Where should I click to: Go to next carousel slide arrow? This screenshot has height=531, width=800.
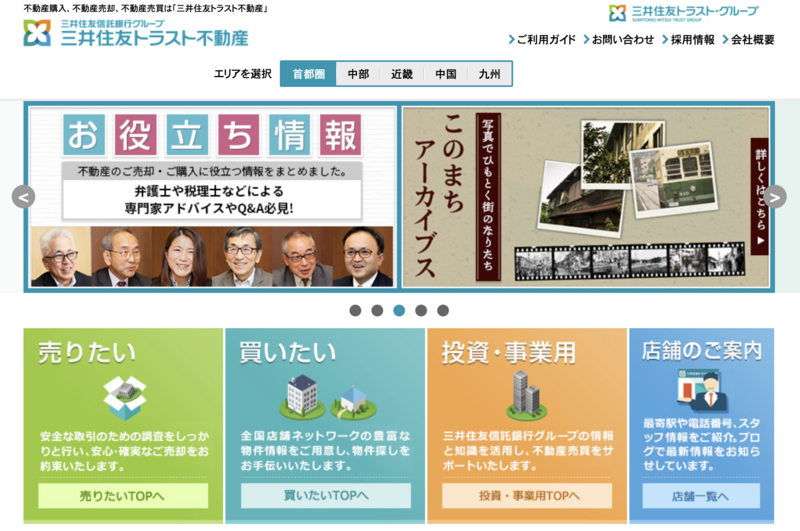(x=774, y=197)
